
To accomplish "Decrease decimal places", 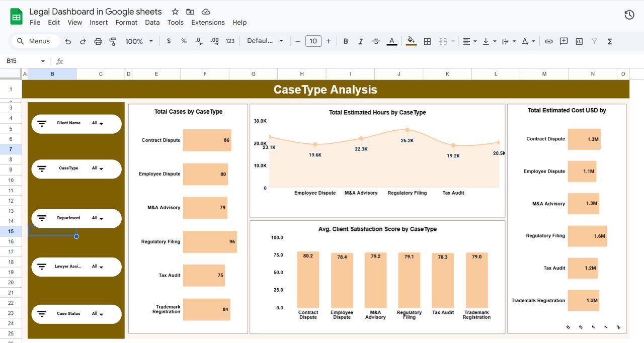I will coord(198,41).
